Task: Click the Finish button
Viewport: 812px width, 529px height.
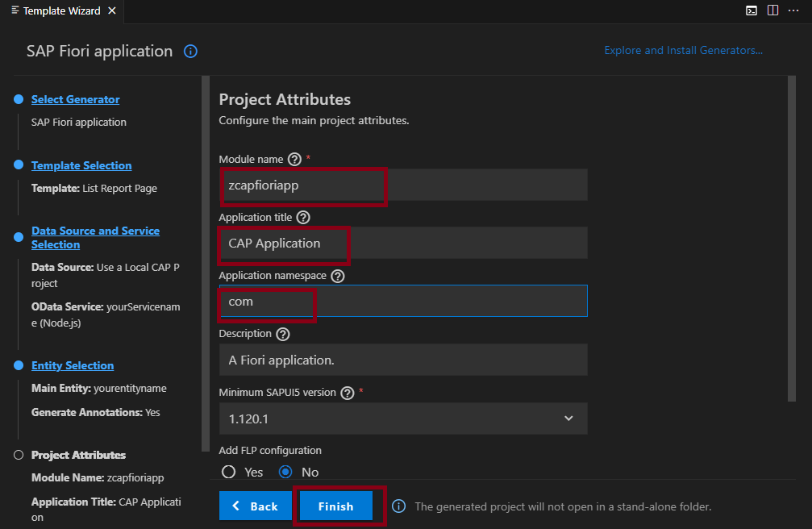Action: tap(335, 506)
